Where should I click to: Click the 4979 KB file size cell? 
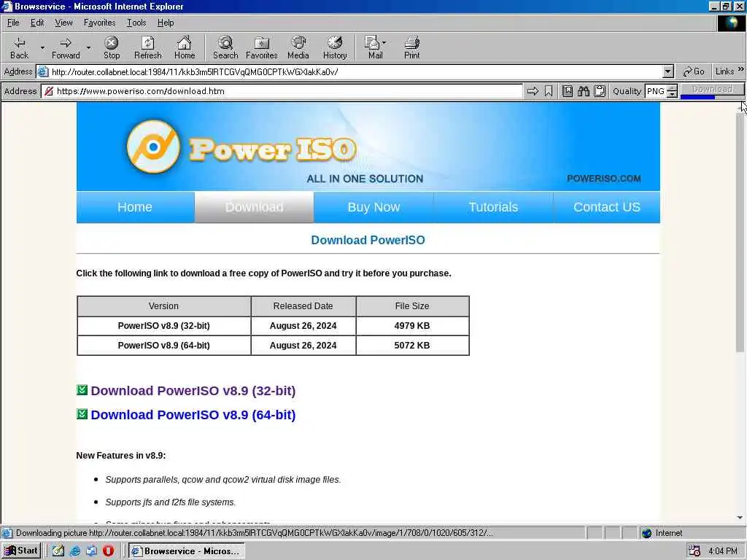412,326
